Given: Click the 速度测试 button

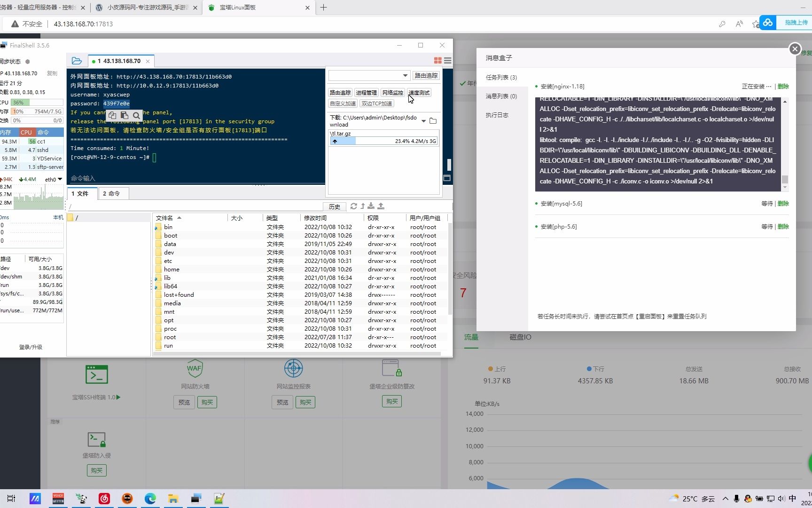Looking at the screenshot, I should tap(419, 93).
